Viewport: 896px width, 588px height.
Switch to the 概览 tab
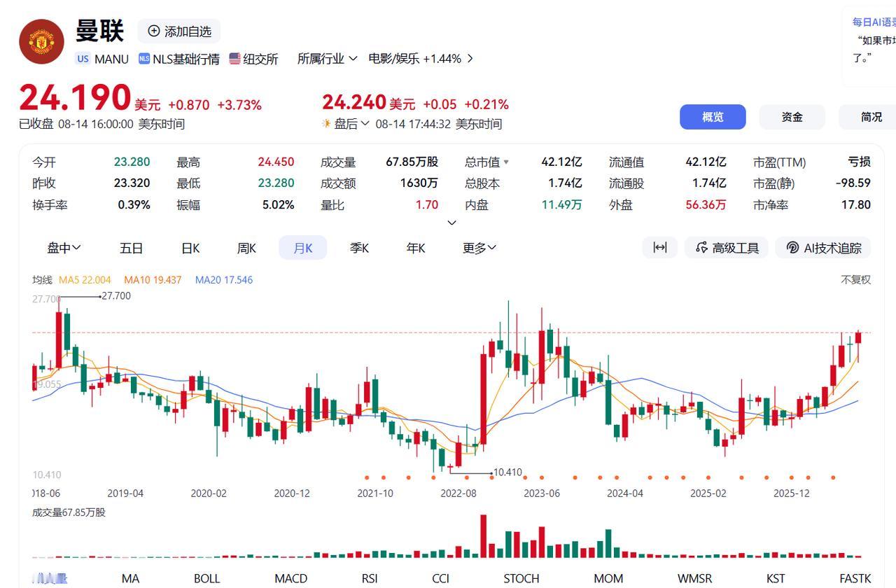click(x=713, y=117)
